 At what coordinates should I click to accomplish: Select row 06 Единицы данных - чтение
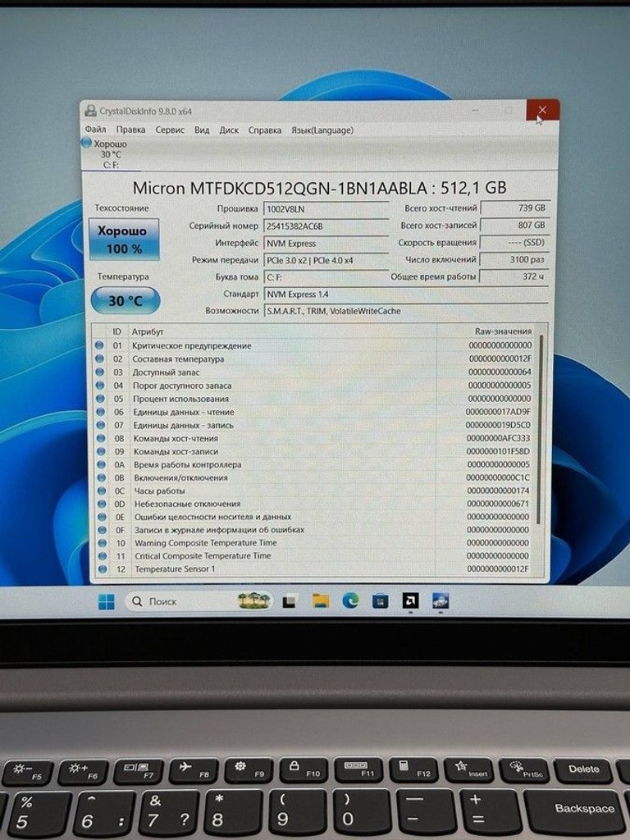click(316, 412)
